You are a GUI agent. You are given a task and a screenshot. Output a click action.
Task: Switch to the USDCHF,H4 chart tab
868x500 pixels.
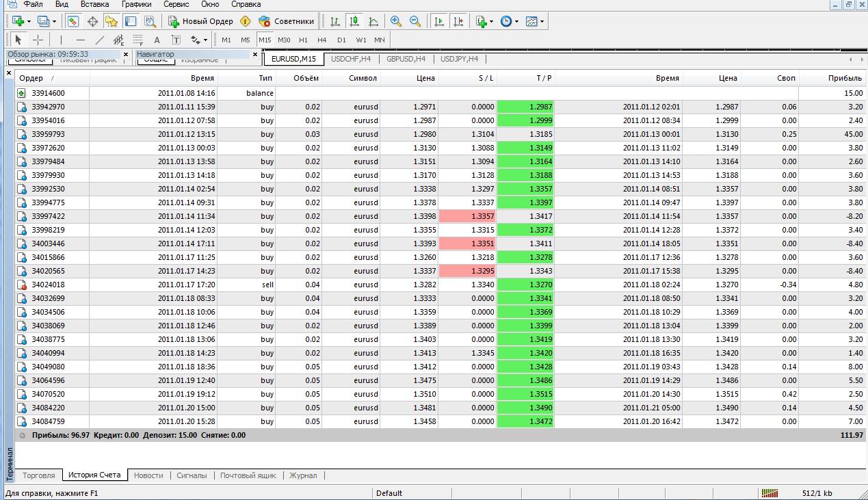pos(351,59)
